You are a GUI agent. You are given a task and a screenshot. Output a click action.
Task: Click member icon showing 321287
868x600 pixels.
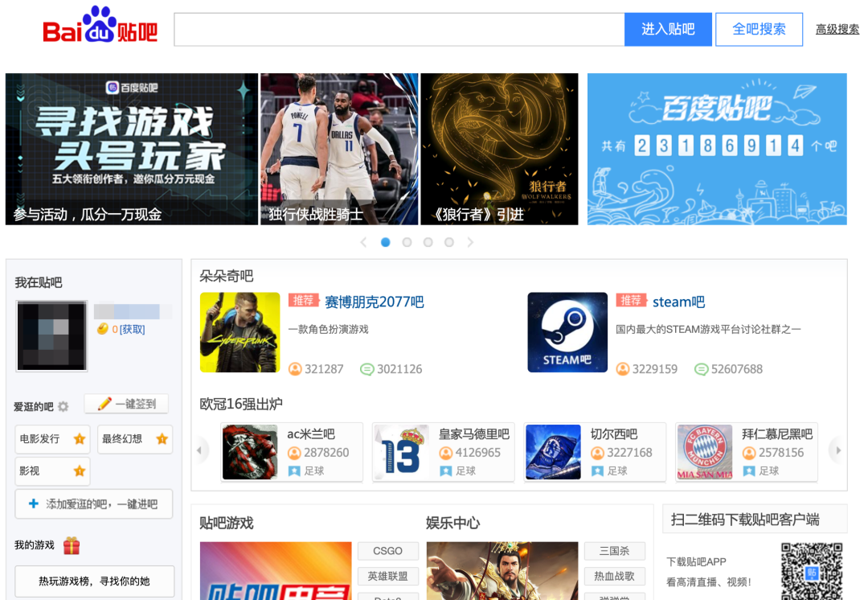[x=295, y=369]
